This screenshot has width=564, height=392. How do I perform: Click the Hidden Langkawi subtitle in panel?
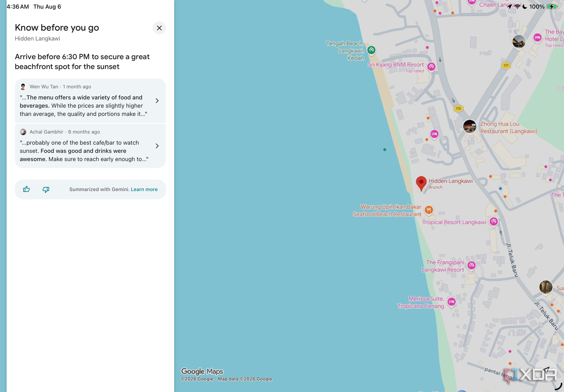pos(37,39)
